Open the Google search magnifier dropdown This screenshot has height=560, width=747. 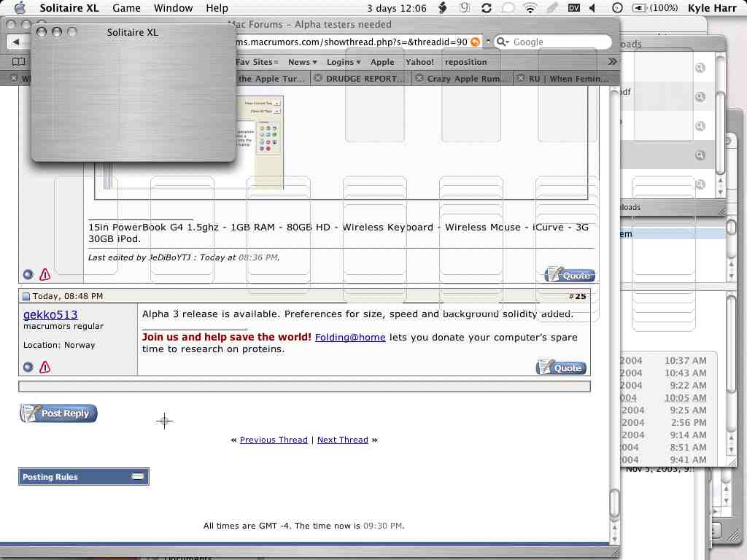[x=503, y=42]
